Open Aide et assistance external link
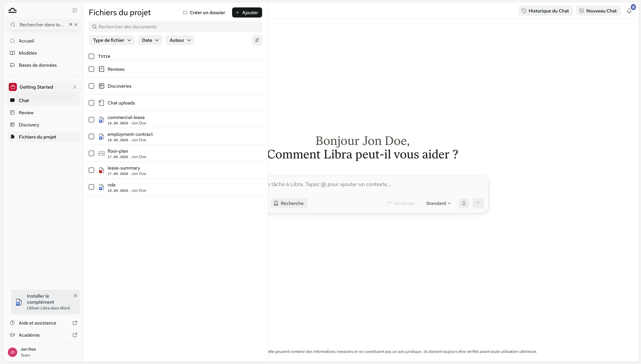Image resolution: width=641 pixels, height=364 pixels. [x=75, y=323]
